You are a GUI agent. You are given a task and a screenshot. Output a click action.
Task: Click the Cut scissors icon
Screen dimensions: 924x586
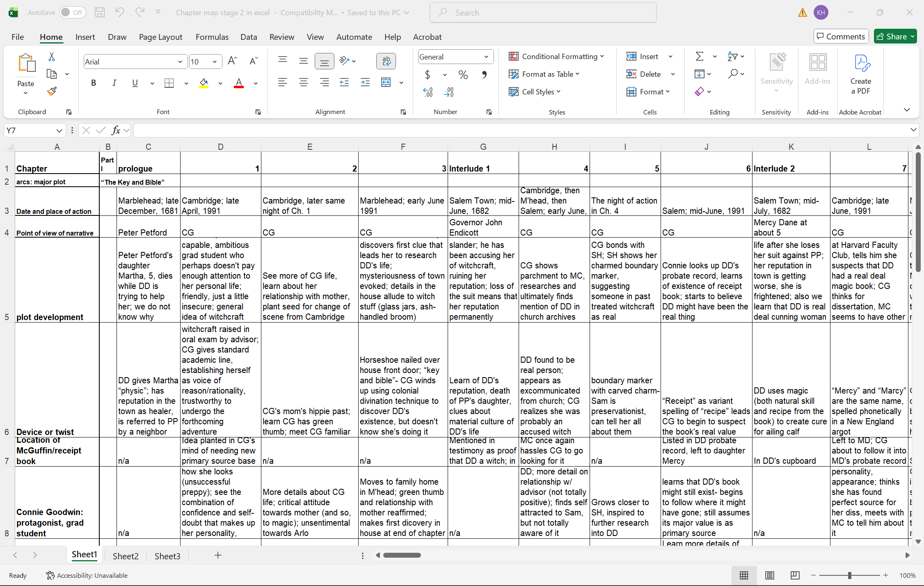tap(52, 57)
